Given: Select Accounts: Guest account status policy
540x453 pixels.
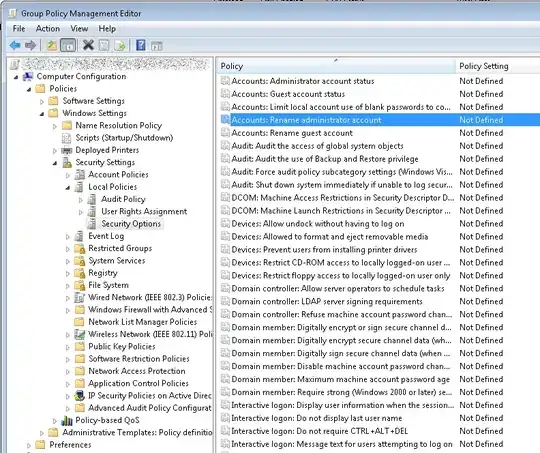Looking at the screenshot, I should [288, 94].
